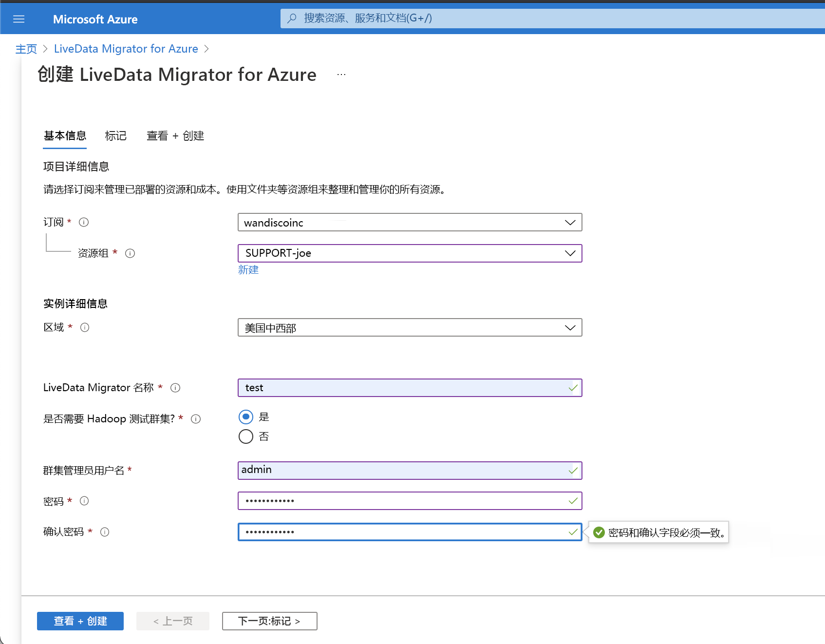Select the 否 radio button
This screenshot has width=825, height=644.
(246, 436)
